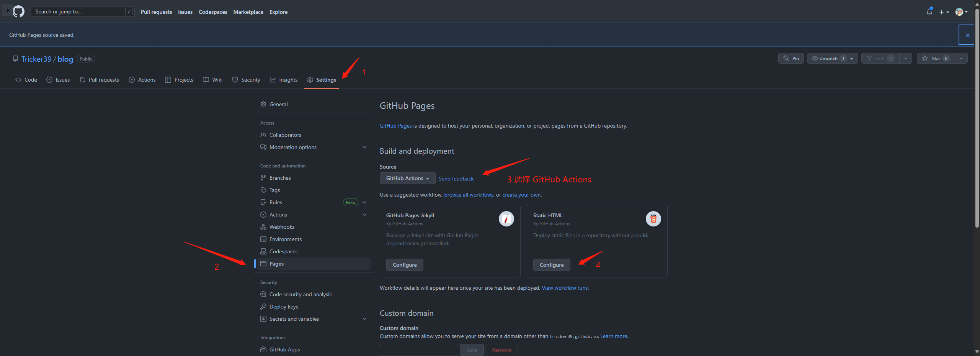
Task: Click the Jekyll logo icon
Action: (x=506, y=219)
